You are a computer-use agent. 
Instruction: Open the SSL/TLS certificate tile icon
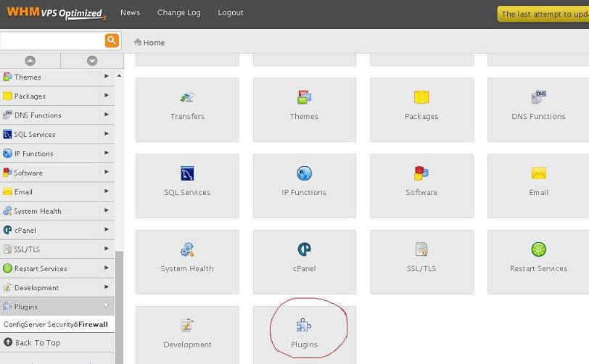421,249
